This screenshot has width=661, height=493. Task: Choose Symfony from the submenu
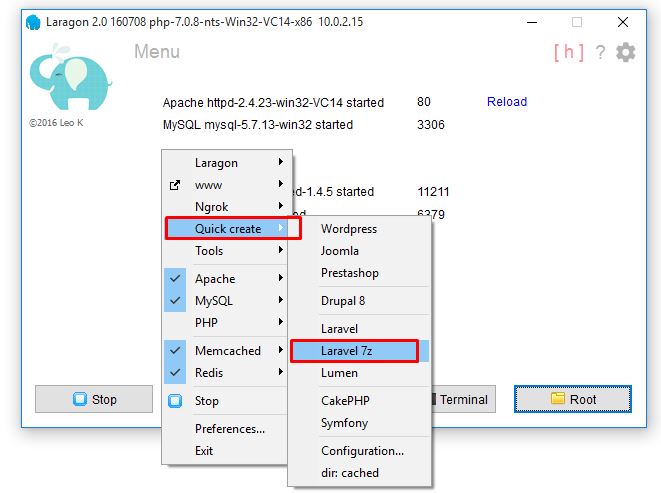(359, 423)
